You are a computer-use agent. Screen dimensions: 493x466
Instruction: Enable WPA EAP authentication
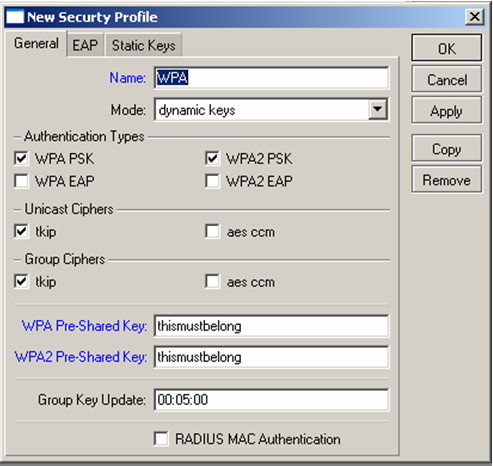coord(21,181)
